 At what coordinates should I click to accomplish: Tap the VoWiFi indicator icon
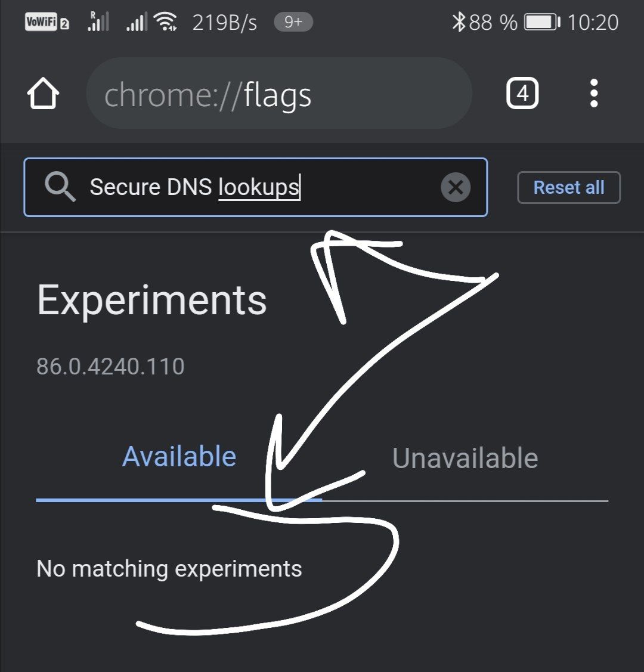click(x=47, y=23)
